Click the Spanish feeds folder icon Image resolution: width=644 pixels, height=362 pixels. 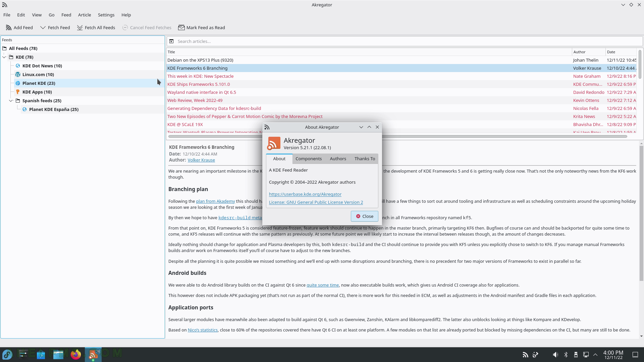pyautogui.click(x=18, y=101)
